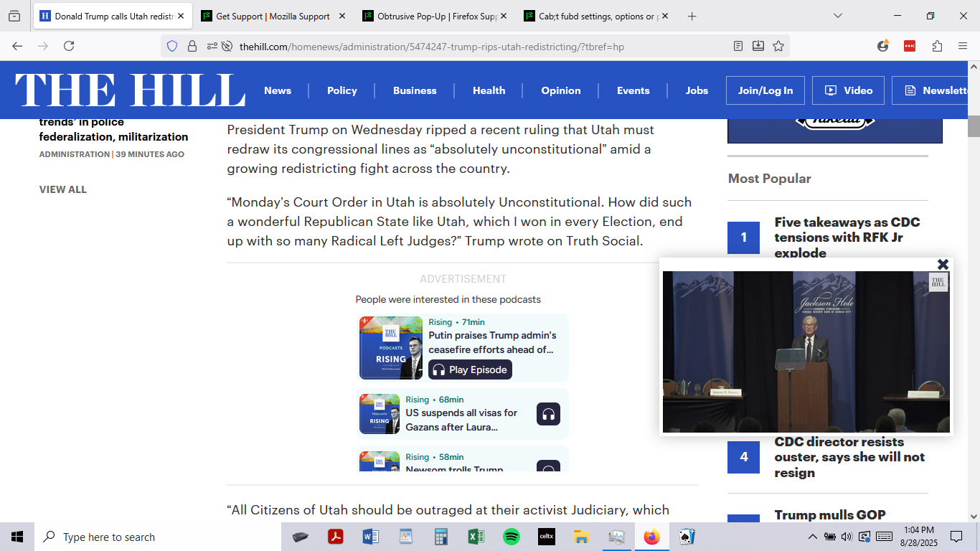Launch Celtx from the taskbar

546,537
